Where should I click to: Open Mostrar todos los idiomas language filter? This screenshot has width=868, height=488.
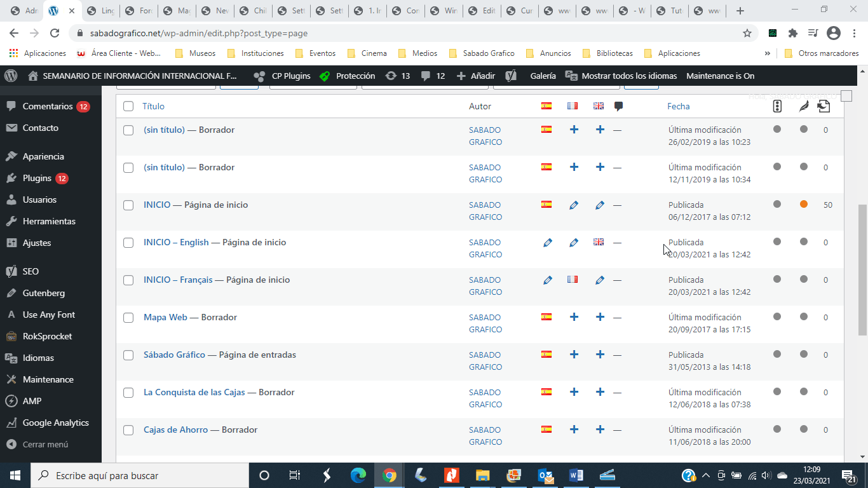pos(621,76)
